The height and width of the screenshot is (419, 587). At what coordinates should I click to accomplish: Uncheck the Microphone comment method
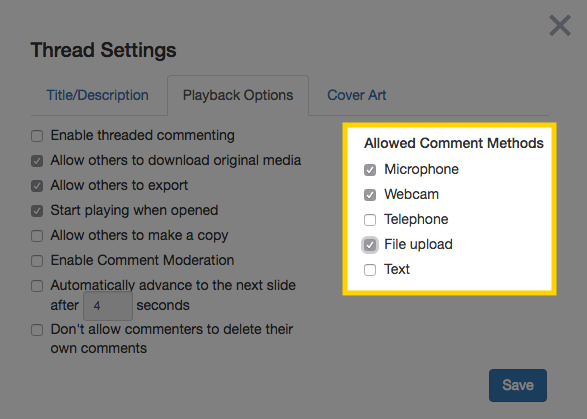[370, 170]
